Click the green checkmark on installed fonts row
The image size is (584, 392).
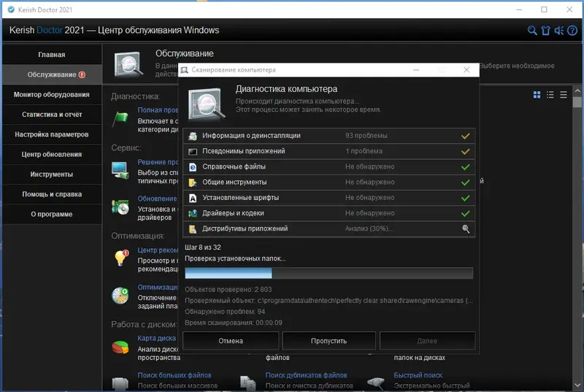click(x=466, y=198)
